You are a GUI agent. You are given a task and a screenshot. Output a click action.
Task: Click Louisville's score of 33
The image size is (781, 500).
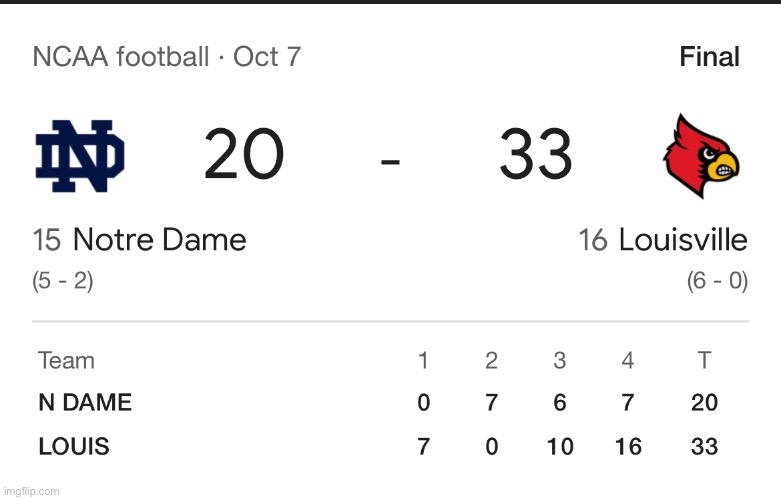point(535,156)
